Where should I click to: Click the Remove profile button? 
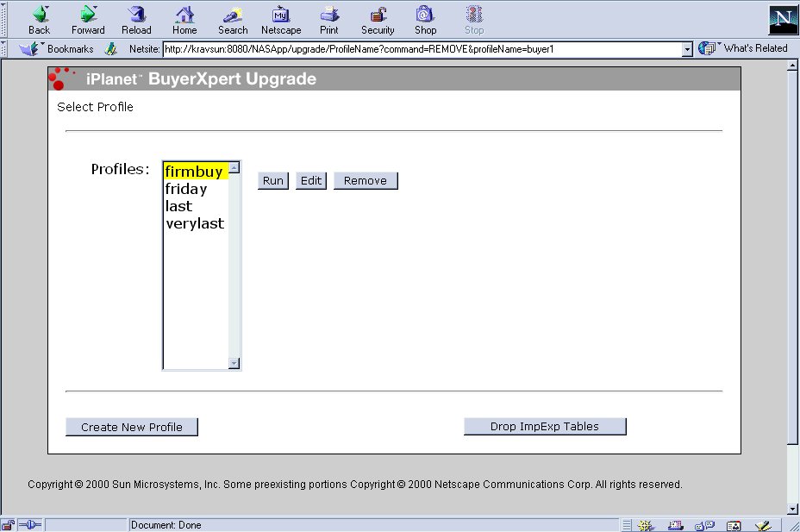(x=366, y=180)
